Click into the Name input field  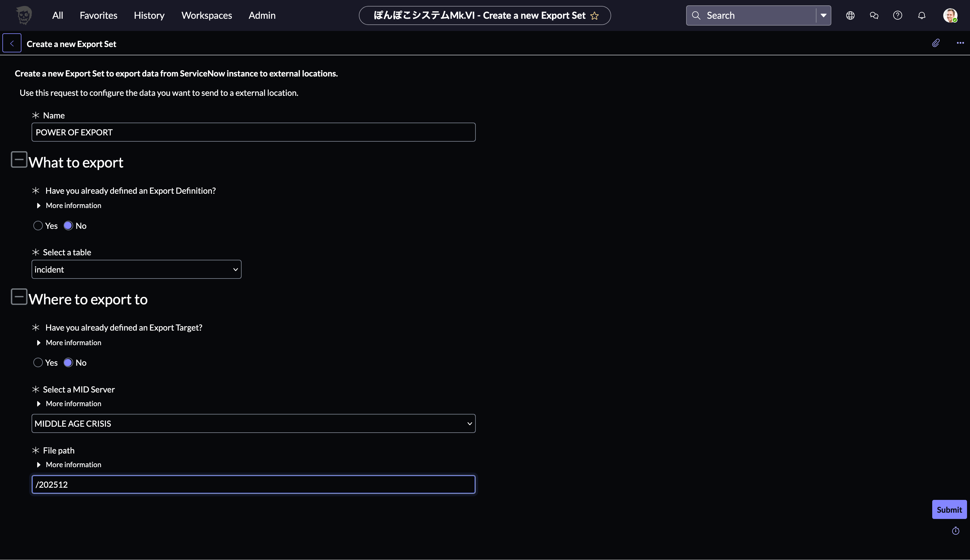pyautogui.click(x=253, y=132)
